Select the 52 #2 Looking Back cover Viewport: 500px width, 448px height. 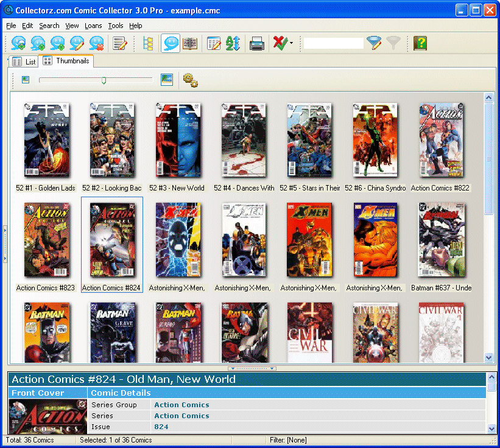tap(112, 139)
